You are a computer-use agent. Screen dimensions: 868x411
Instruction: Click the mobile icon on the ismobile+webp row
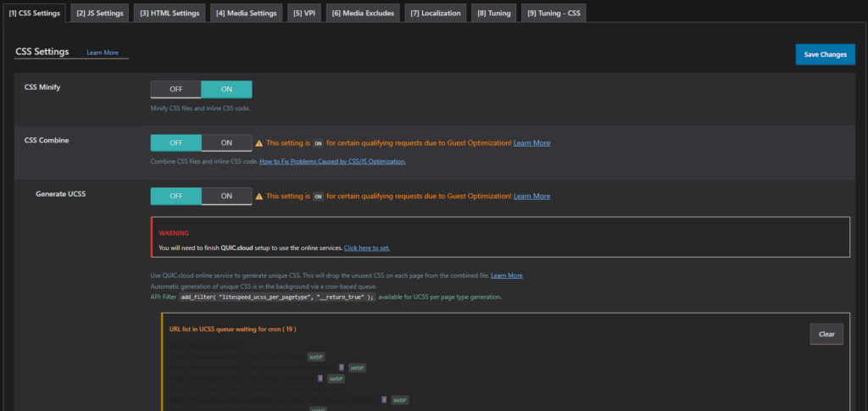(342, 367)
